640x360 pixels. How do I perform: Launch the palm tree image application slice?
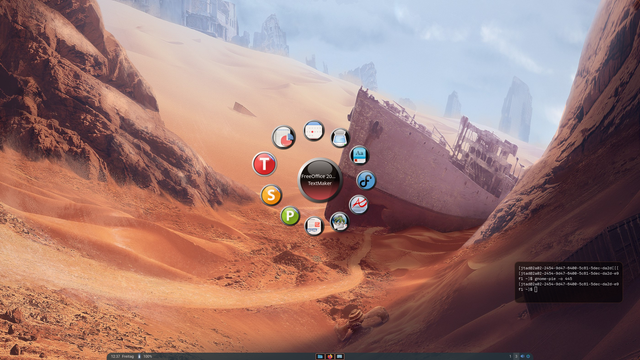pyautogui.click(x=339, y=222)
